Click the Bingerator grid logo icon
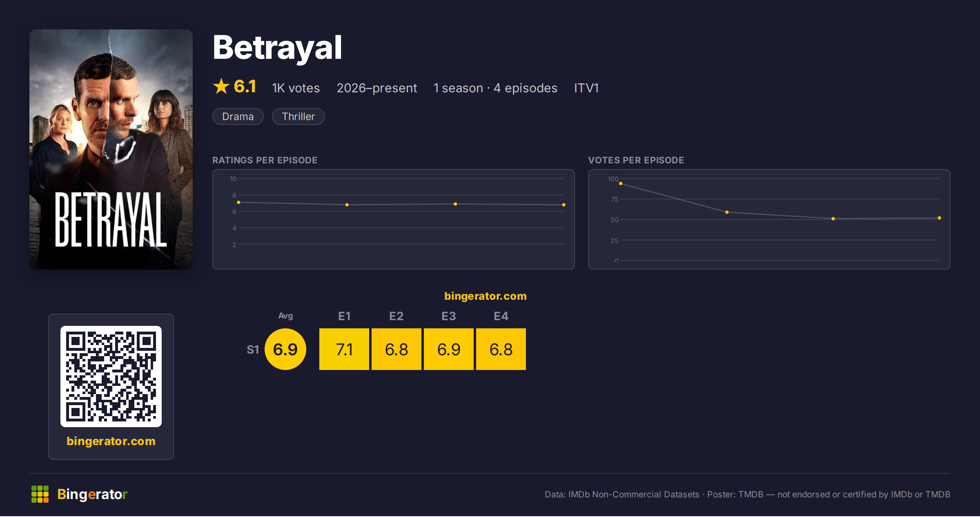The width and height of the screenshot is (980, 517). coord(40,494)
